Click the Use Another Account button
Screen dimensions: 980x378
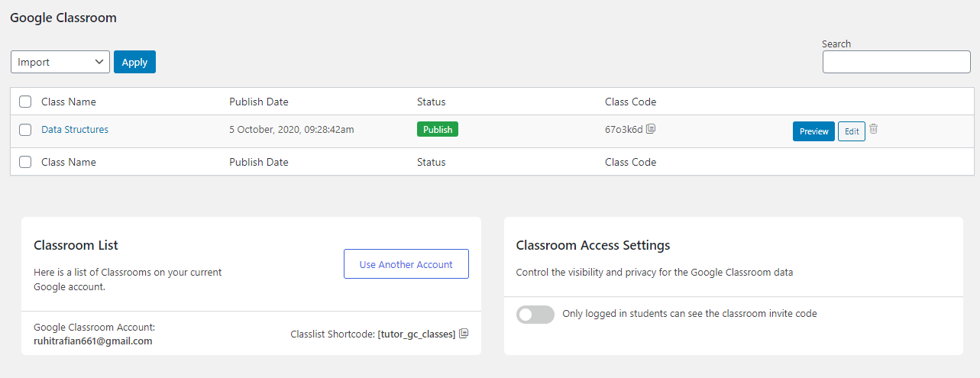point(406,264)
